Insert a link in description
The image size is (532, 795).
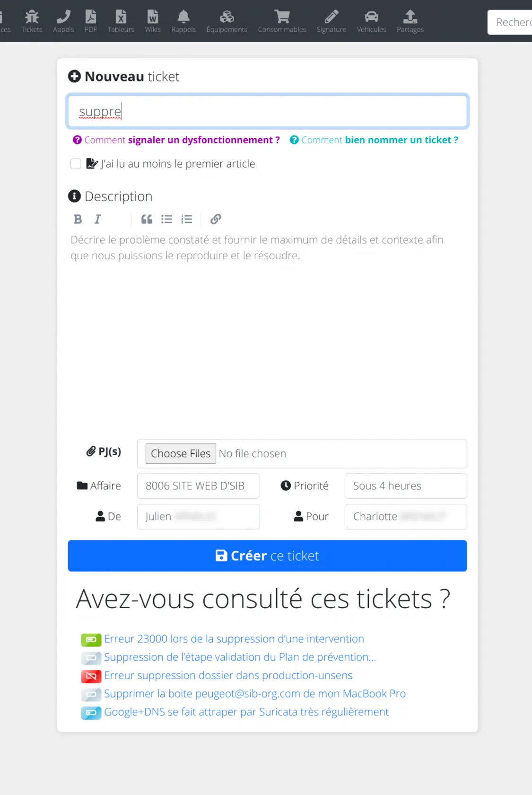tap(216, 219)
